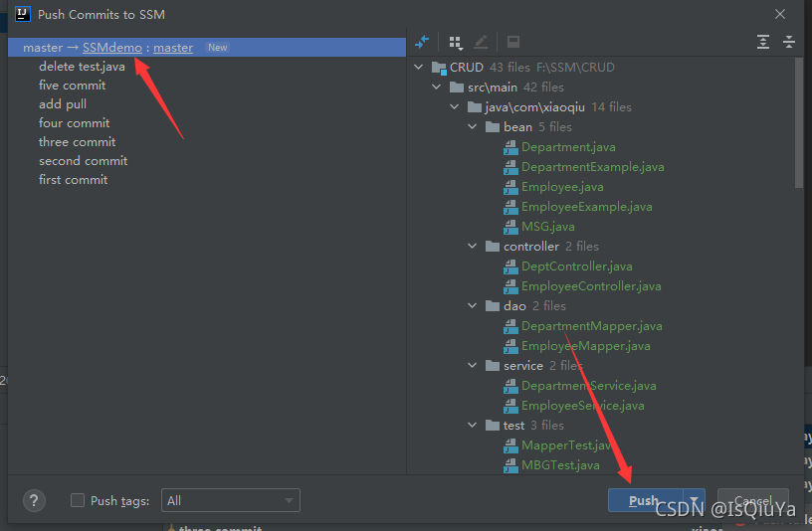Click the service folder icon

coord(493,365)
